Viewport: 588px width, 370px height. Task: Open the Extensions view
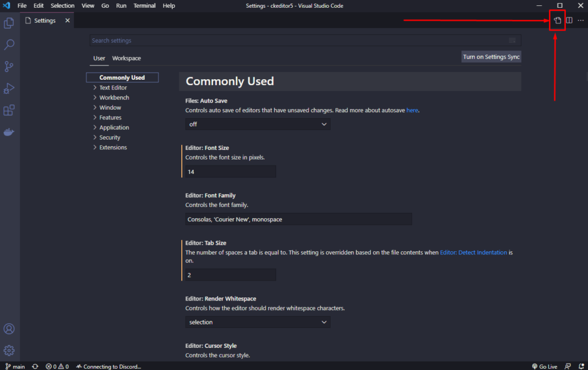click(x=9, y=110)
